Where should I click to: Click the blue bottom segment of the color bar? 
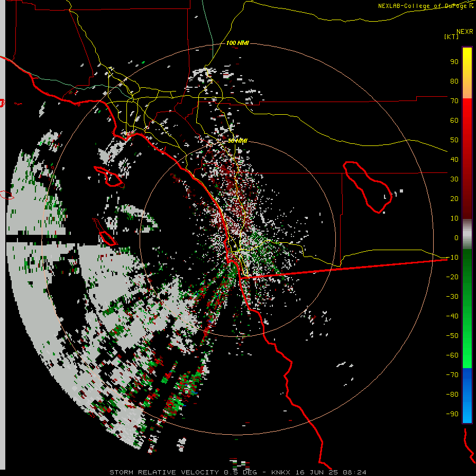[x=467, y=395]
